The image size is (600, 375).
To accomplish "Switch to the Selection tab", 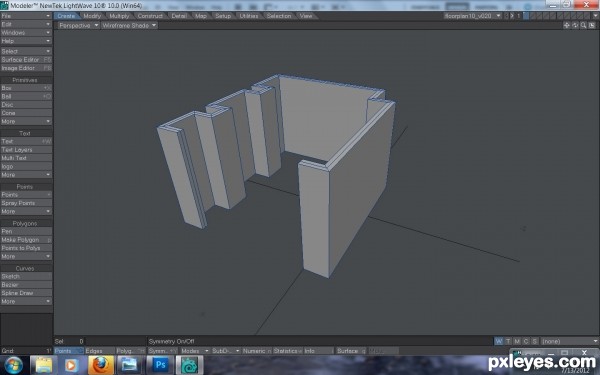I will (279, 16).
